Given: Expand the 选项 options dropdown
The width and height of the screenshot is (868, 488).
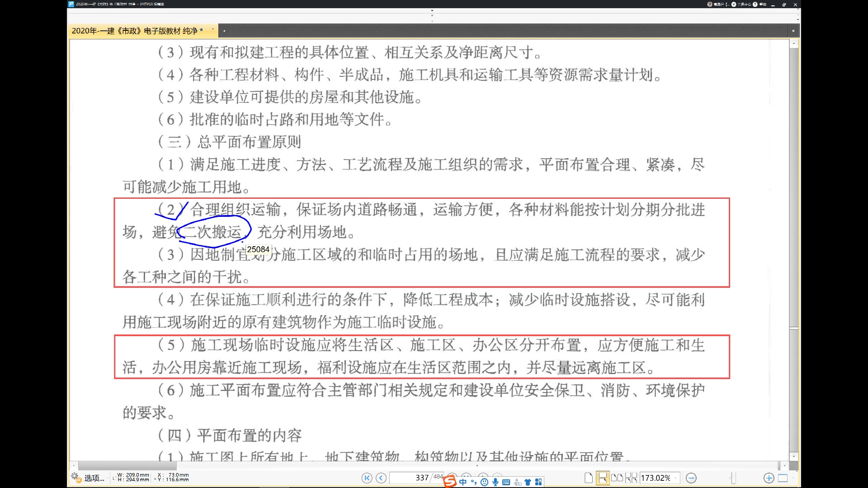Looking at the screenshot, I should (107, 477).
